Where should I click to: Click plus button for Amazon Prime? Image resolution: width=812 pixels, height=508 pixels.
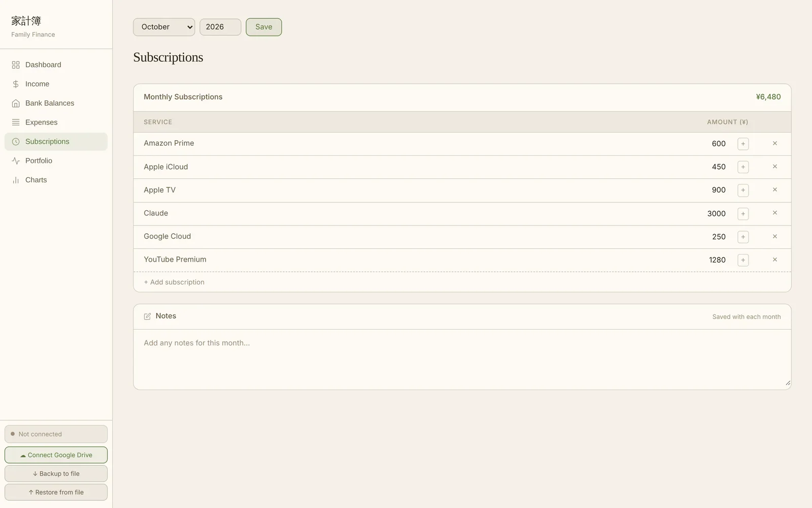click(743, 144)
